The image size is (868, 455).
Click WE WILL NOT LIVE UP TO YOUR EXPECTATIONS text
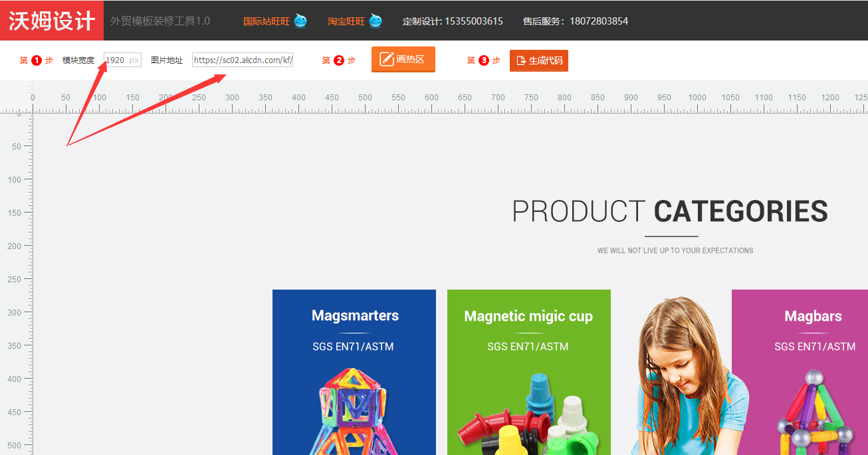[675, 250]
